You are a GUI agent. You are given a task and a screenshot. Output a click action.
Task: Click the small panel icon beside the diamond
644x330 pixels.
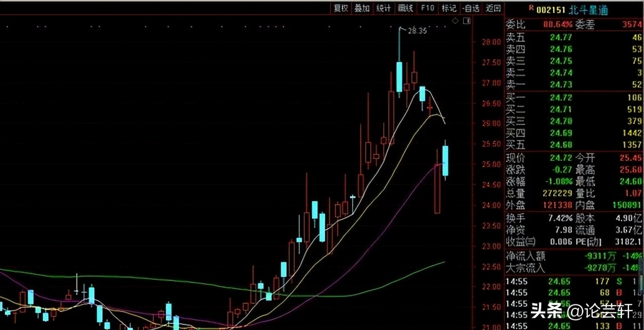pos(467,21)
